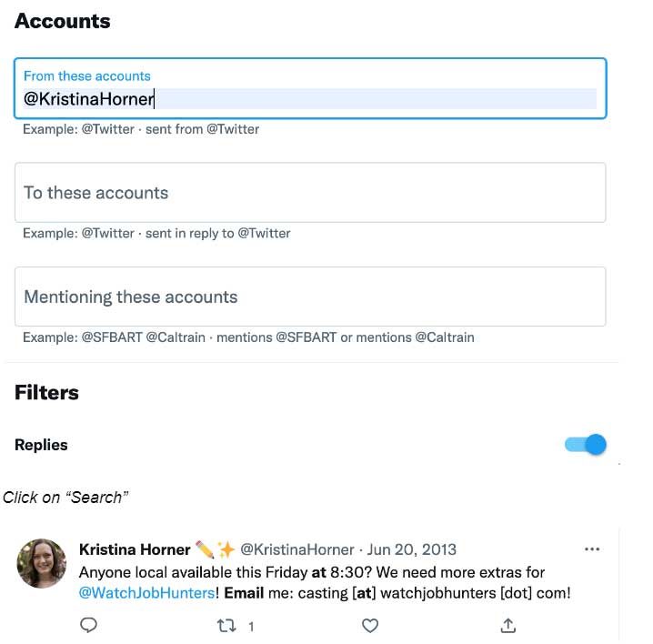Click Kristina Horner's profile picture

[x=42, y=563]
